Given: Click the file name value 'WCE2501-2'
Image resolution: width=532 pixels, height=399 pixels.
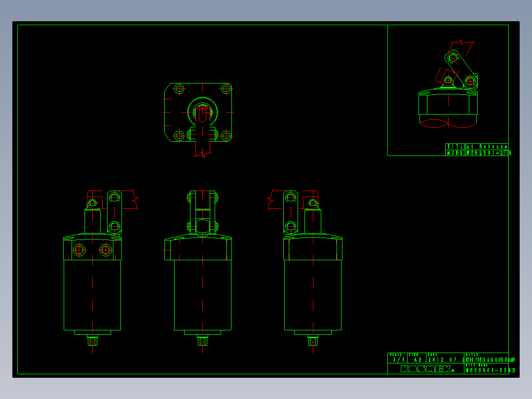Looking at the screenshot, I should [490, 370].
